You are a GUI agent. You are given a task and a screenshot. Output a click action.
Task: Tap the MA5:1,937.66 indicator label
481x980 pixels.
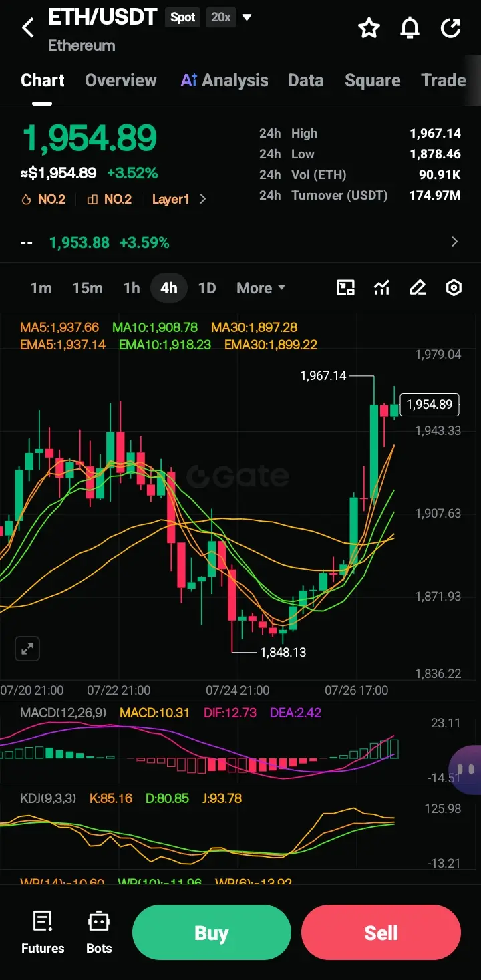(x=59, y=327)
